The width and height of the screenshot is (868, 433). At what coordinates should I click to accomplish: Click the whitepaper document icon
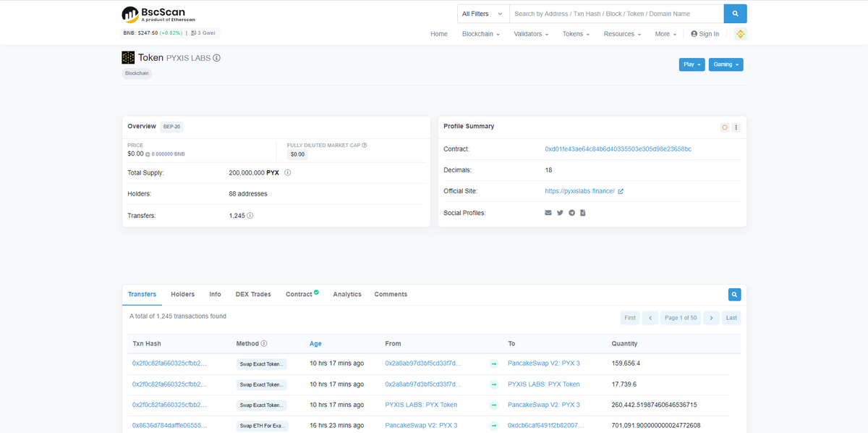click(x=583, y=213)
